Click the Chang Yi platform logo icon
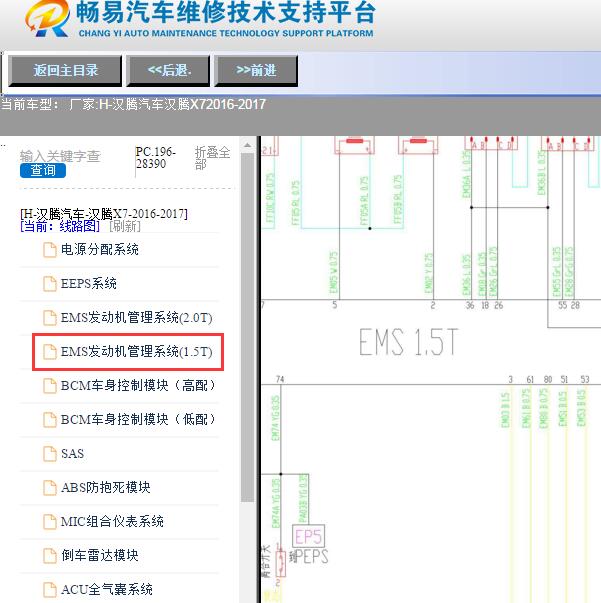 (x=48, y=18)
